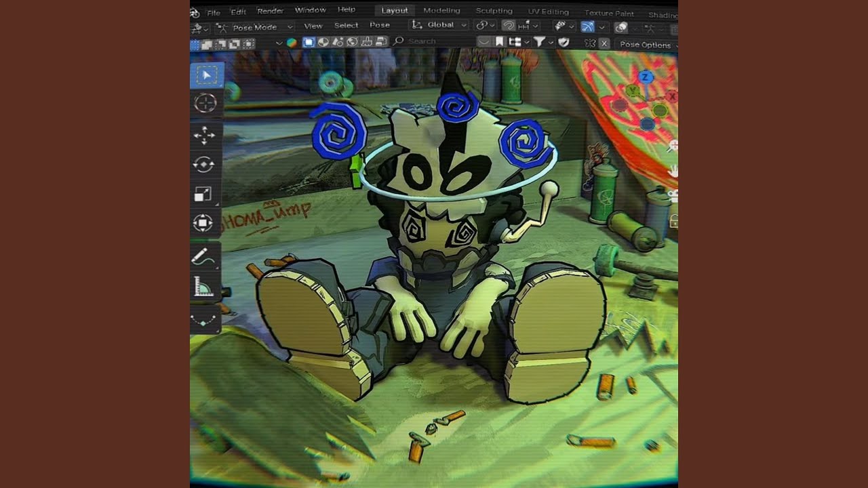Switch to the Modeling workspace tab

pyautogui.click(x=441, y=10)
